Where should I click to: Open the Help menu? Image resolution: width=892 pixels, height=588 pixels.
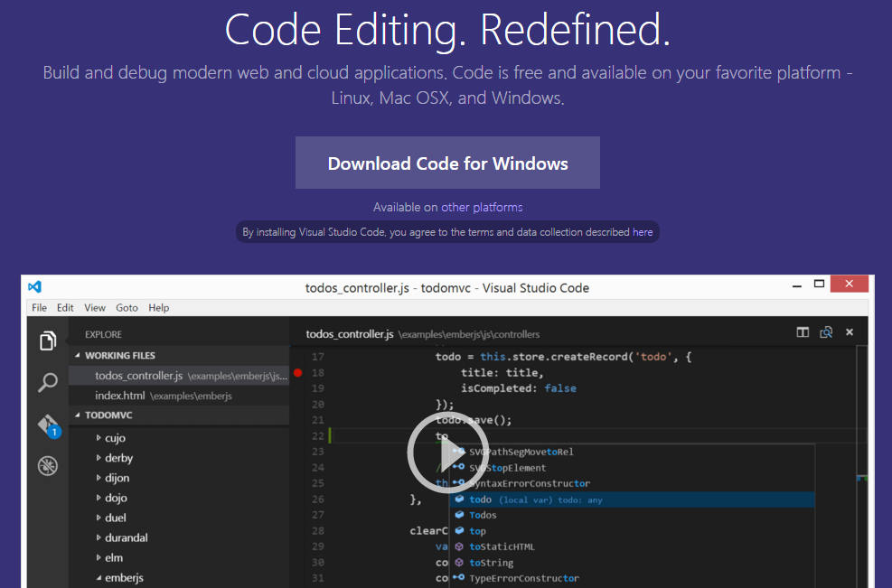click(x=159, y=308)
